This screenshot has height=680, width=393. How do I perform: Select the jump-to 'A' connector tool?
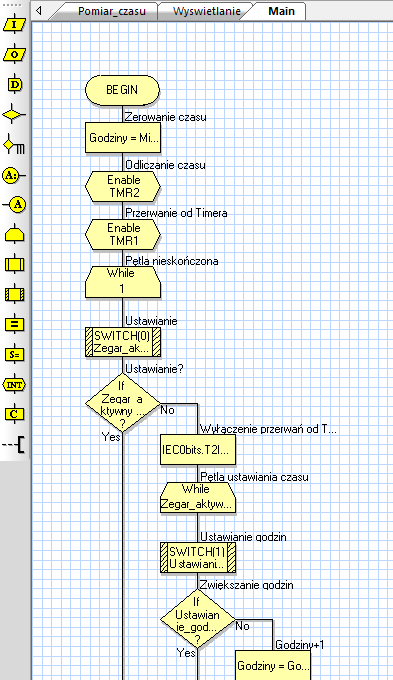(x=14, y=205)
